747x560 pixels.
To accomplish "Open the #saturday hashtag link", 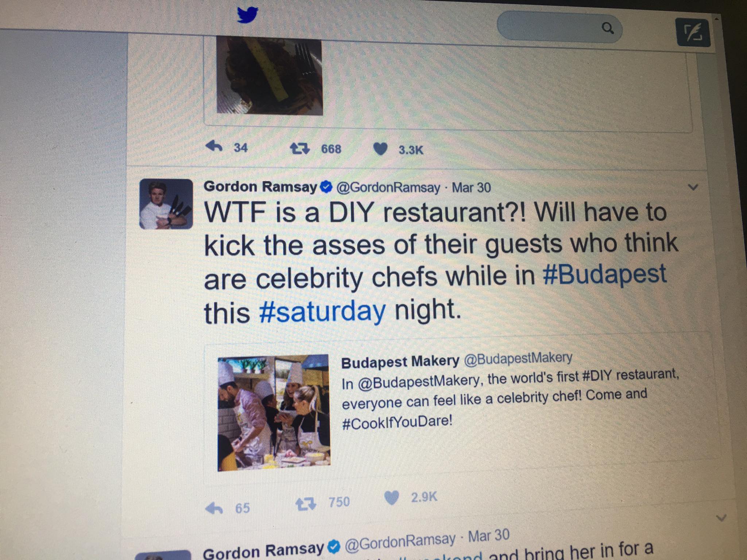I will (x=322, y=311).
